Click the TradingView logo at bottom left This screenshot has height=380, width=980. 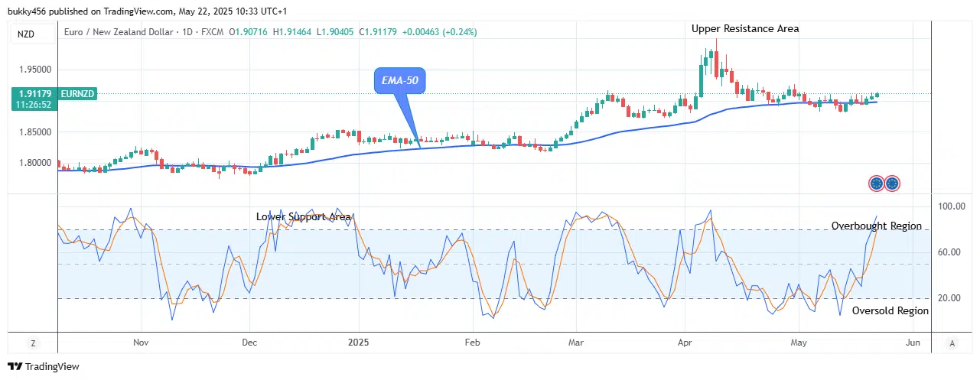pos(44,367)
